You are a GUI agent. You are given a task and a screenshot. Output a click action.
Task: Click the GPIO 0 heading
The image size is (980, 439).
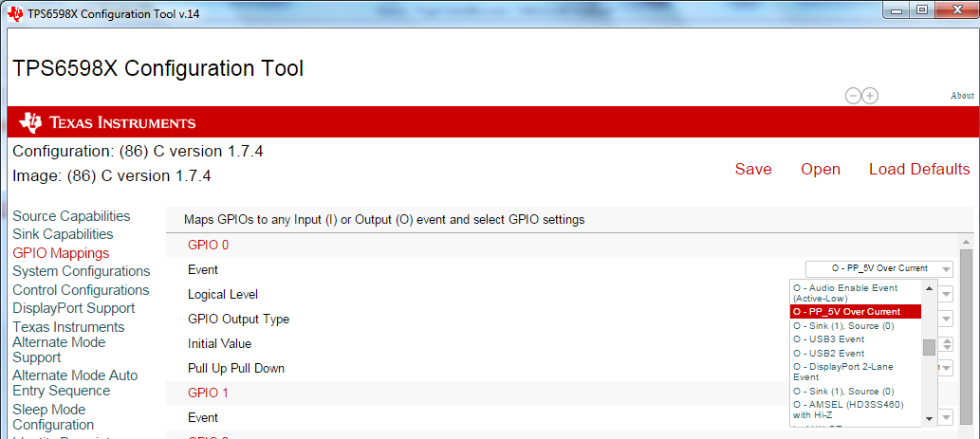(x=208, y=245)
